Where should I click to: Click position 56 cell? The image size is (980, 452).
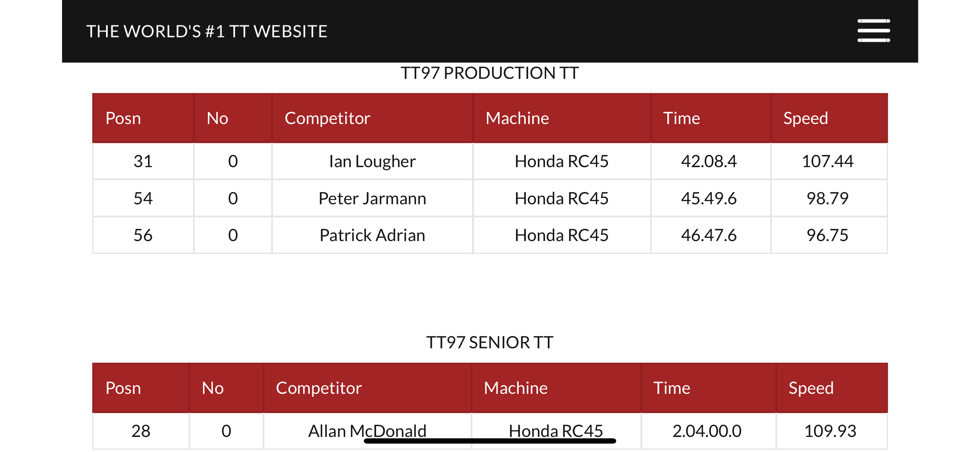point(143,235)
